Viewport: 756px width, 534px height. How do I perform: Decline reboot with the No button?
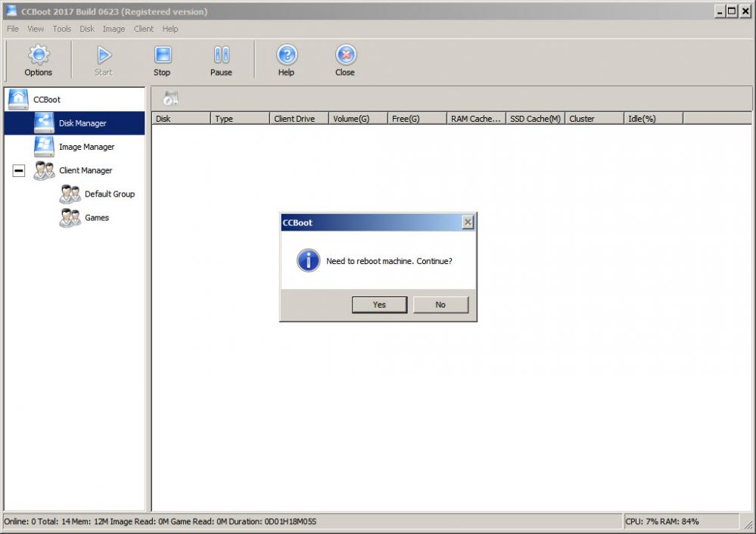pyautogui.click(x=440, y=305)
